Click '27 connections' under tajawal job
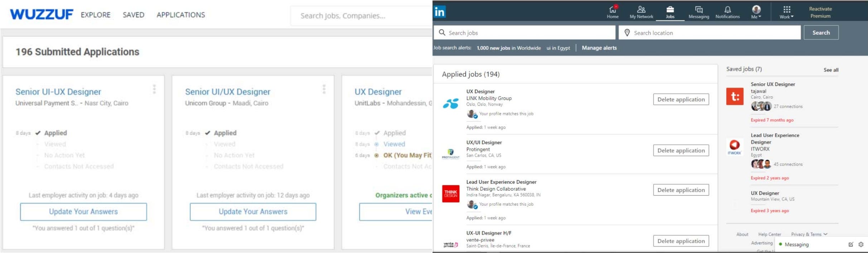Screen dimensions: 868x253 click(788, 106)
